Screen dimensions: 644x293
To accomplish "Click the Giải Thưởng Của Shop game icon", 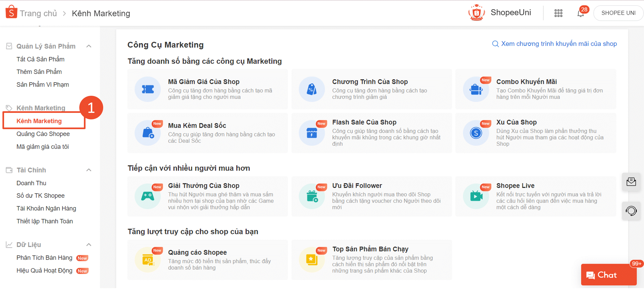I will coord(147,196).
